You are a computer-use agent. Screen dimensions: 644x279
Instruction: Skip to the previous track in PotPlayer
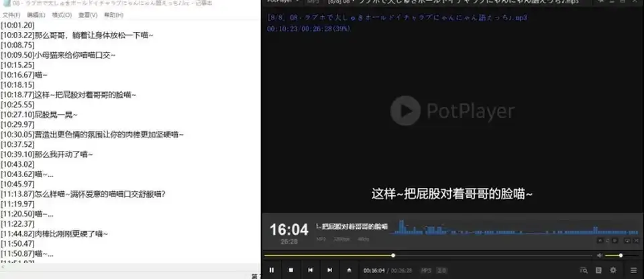pos(310,270)
